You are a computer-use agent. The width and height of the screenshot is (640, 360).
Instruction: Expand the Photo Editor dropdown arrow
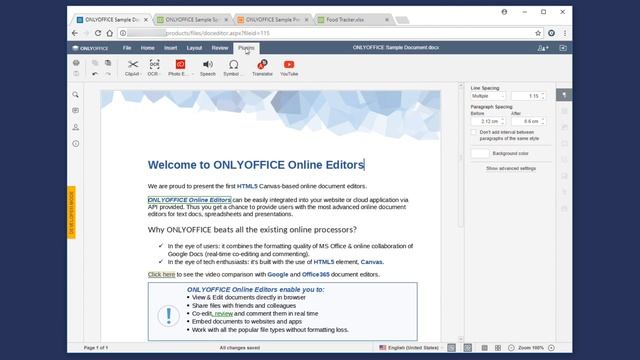pyautogui.click(x=192, y=74)
